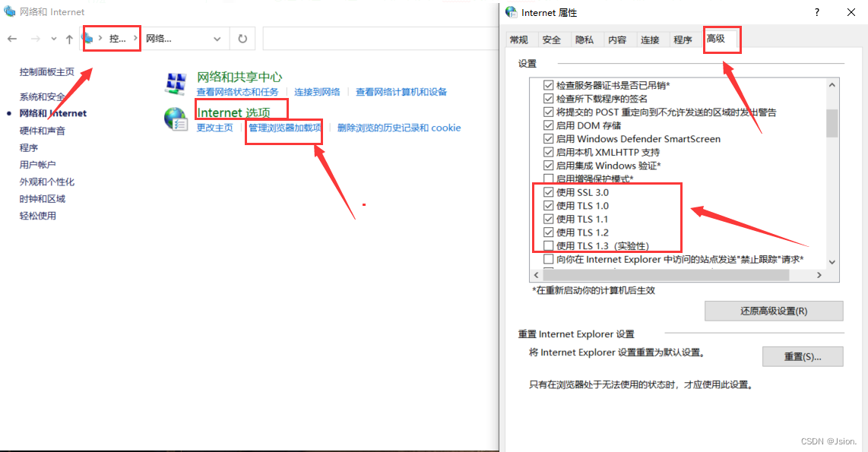The height and width of the screenshot is (452, 868).
Task: Switch to 程序 tab in Internet 属性
Action: pos(683,40)
